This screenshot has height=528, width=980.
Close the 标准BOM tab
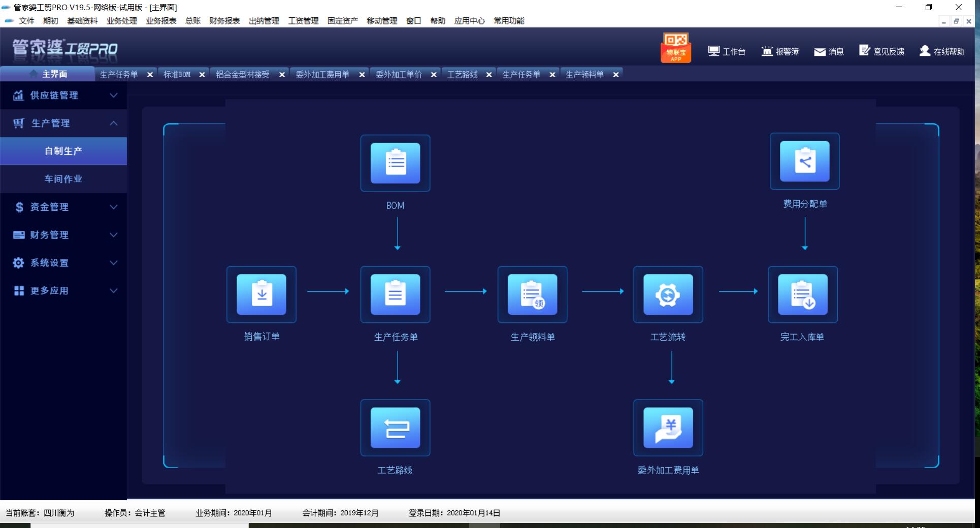202,75
